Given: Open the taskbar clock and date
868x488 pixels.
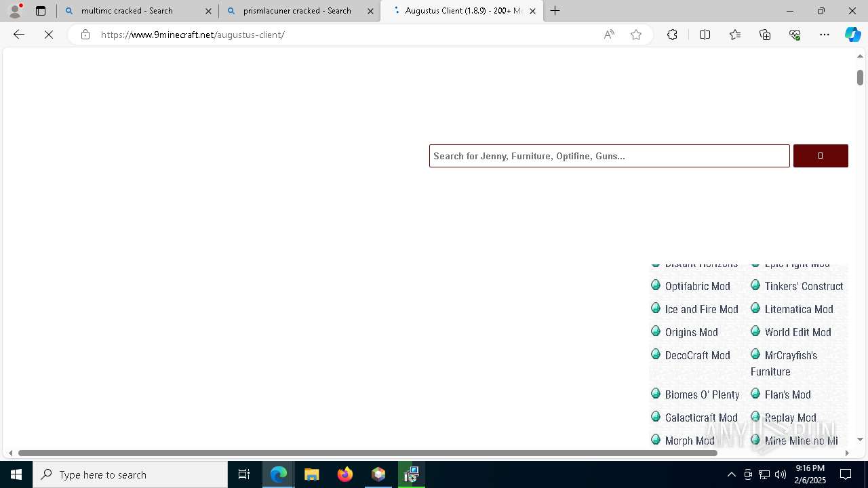Looking at the screenshot, I should [x=810, y=474].
